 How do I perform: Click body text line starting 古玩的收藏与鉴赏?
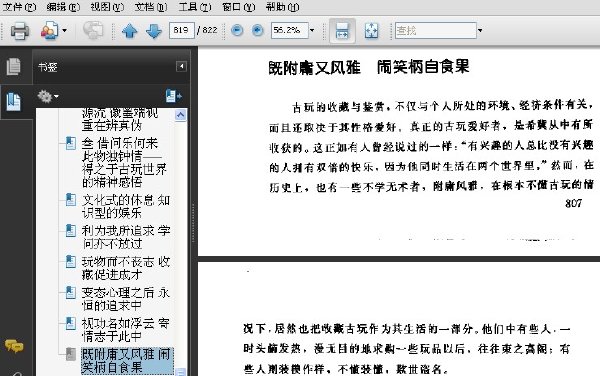(x=442, y=106)
